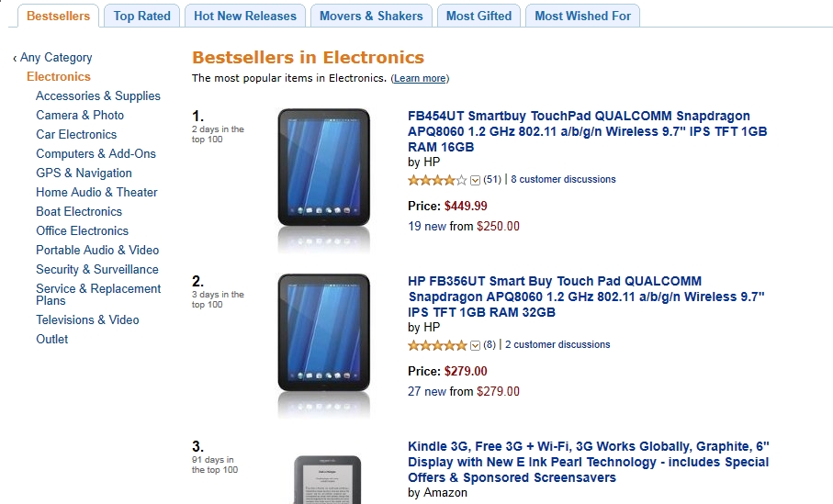Open the Kindle 3G product title link
Screen dimensions: 833x504
tap(588, 462)
